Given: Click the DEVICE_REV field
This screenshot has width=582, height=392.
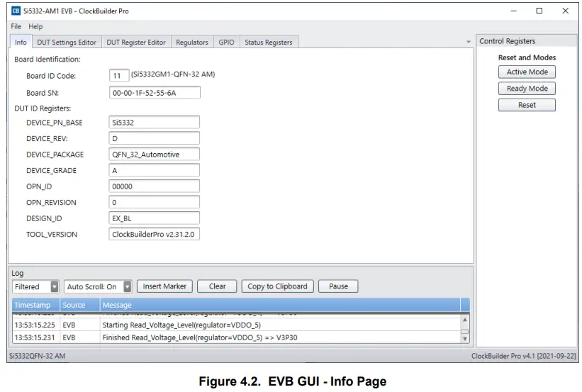Looking at the screenshot, I should click(155, 138).
